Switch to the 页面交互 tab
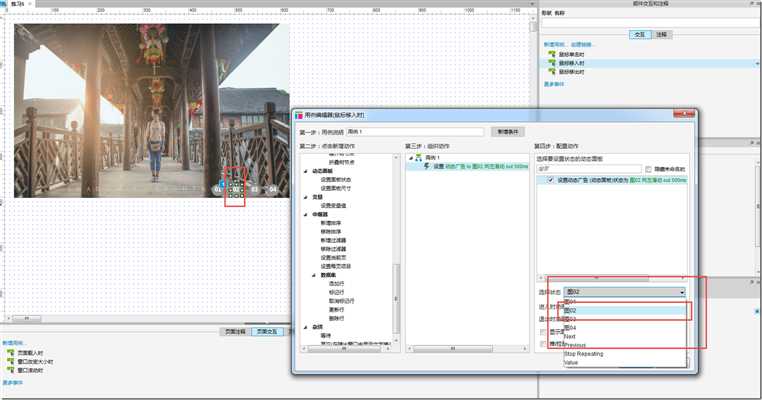Screen dimensions: 762x400 point(267,331)
